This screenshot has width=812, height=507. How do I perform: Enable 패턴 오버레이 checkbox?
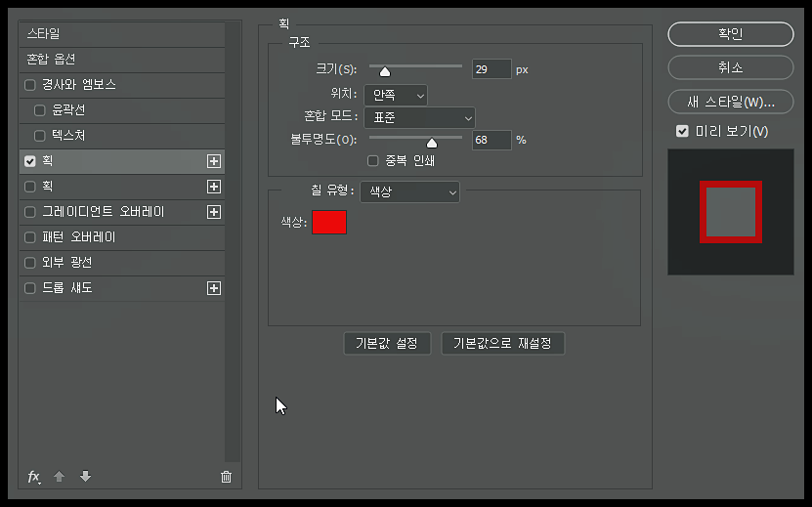point(30,237)
